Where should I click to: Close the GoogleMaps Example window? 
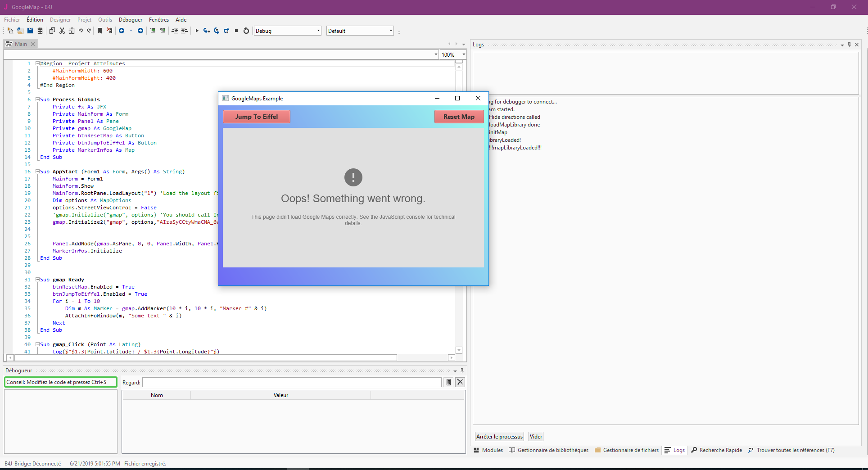tap(478, 99)
